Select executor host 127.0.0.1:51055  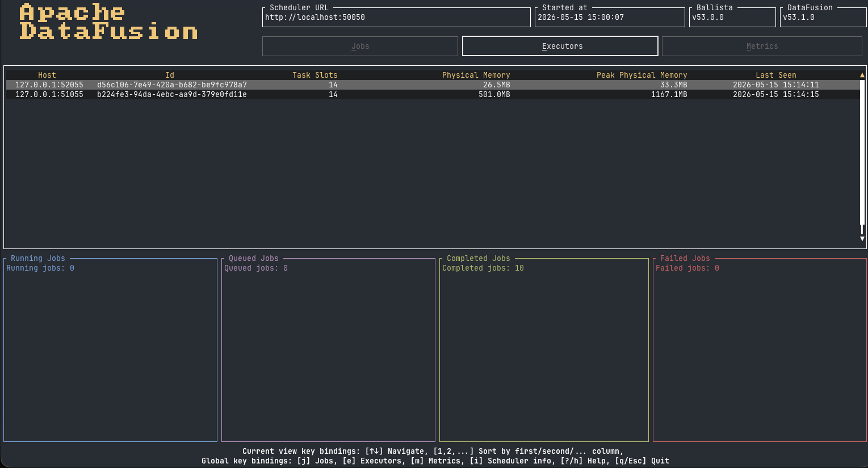click(49, 94)
